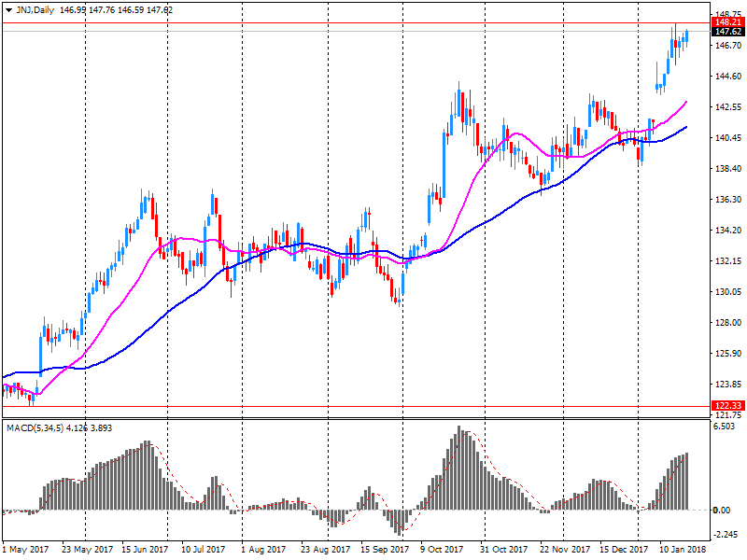747x560 pixels.
Task: Select the 15 Dec 2017 date label
Action: 623,550
